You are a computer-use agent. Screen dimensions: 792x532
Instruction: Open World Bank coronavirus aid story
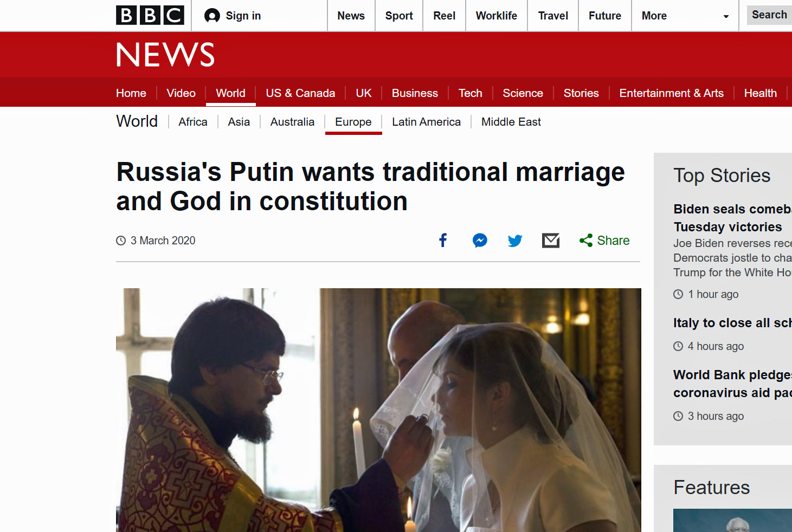(x=732, y=384)
